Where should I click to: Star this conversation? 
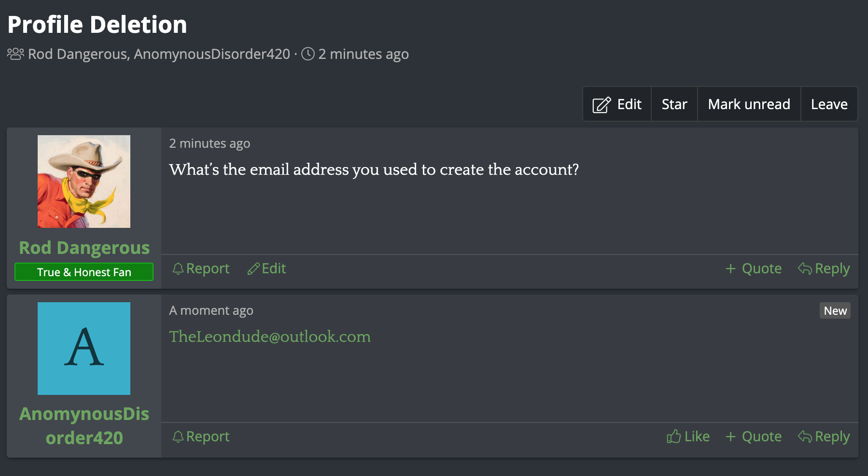674,104
